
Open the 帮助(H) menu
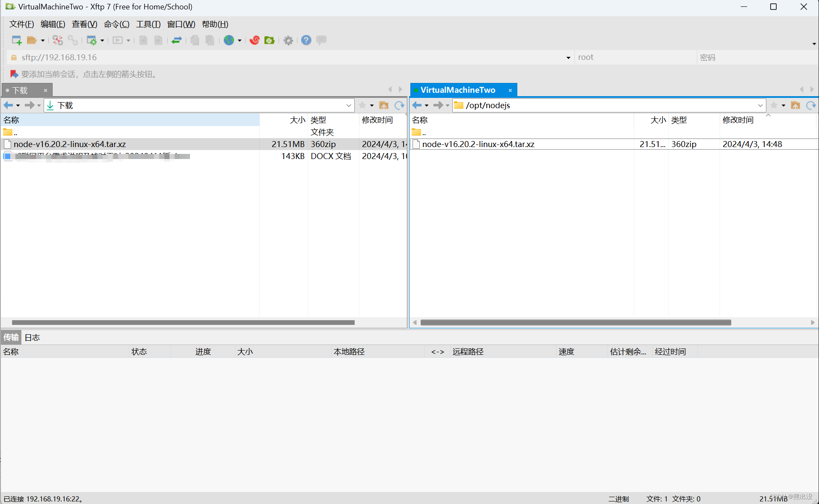pos(215,24)
